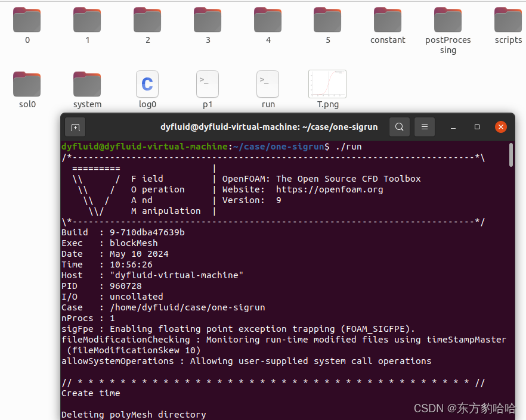Open the system folder

[x=87, y=84]
